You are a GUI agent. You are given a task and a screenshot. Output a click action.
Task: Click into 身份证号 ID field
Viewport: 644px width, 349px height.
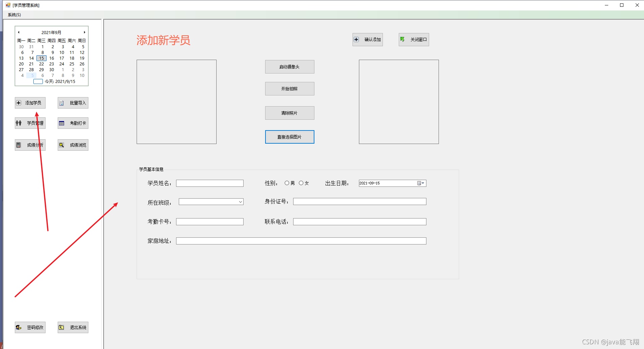click(x=360, y=202)
